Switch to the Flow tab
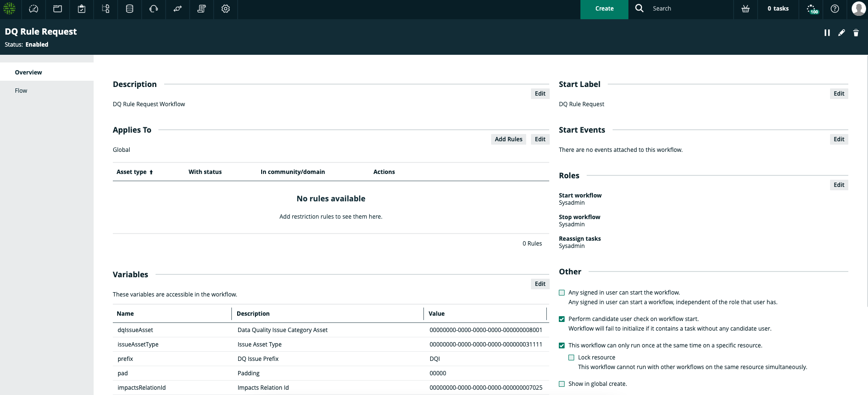Image resolution: width=868 pixels, height=395 pixels. tap(47, 90)
